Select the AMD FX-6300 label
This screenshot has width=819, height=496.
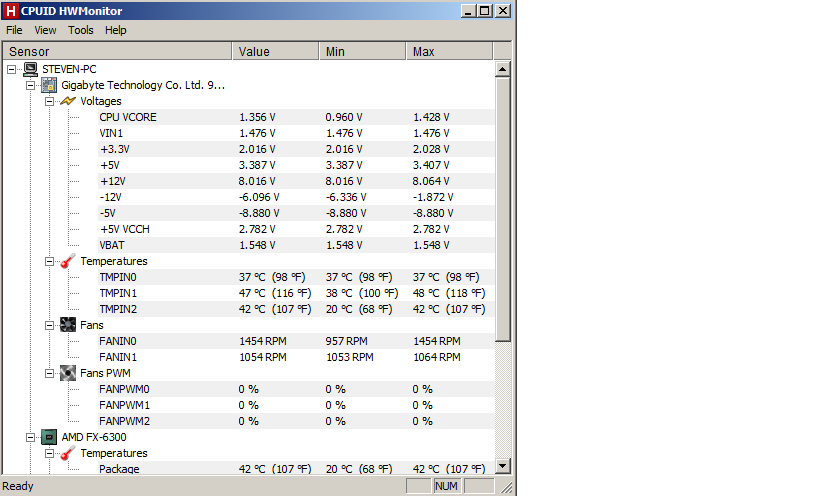[x=94, y=437]
